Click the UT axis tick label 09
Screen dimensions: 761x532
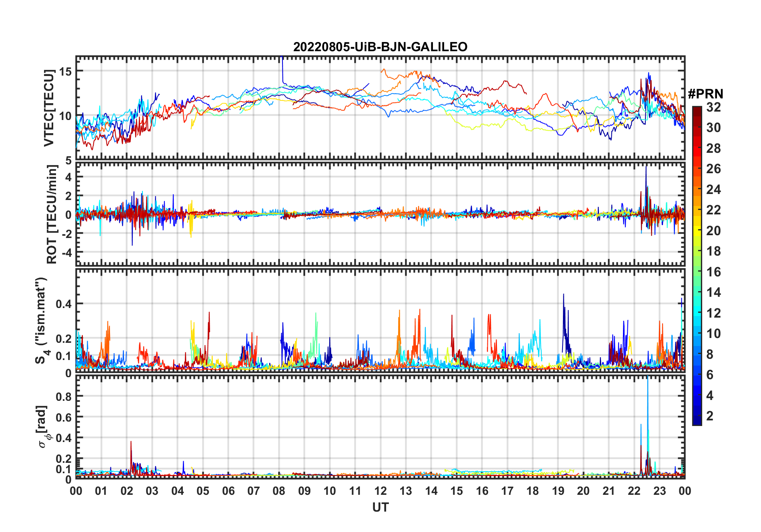pos(304,491)
